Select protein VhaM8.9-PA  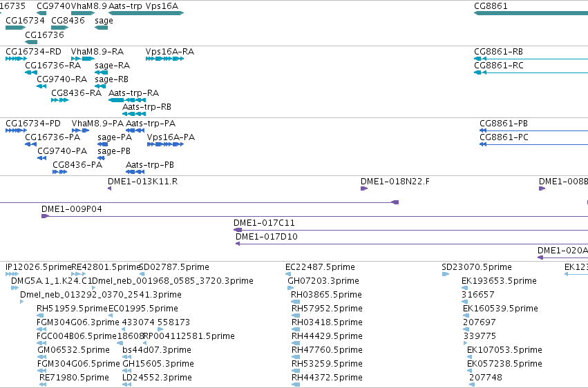[80, 130]
